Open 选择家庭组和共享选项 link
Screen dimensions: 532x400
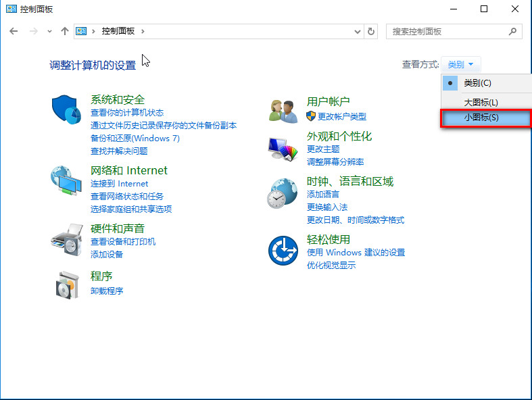pyautogui.click(x=131, y=209)
